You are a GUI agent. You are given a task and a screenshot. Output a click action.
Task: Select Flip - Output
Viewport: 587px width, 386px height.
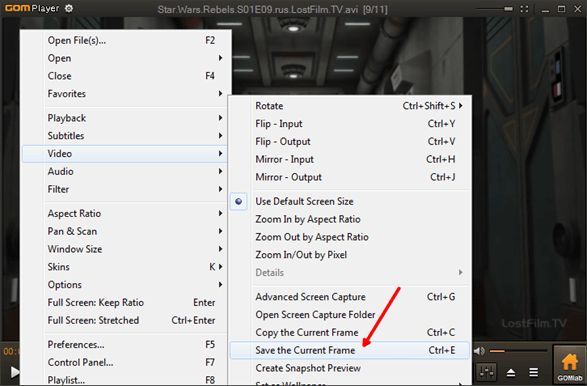click(x=350, y=142)
